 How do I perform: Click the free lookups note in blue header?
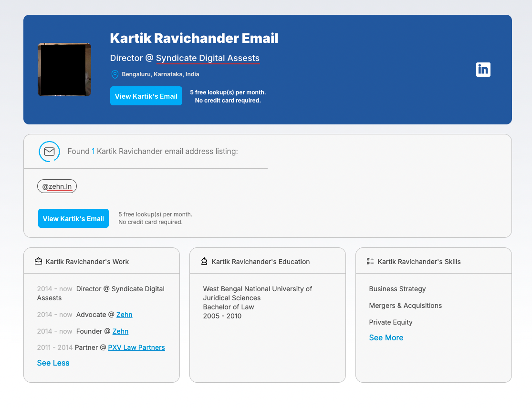coord(228,96)
